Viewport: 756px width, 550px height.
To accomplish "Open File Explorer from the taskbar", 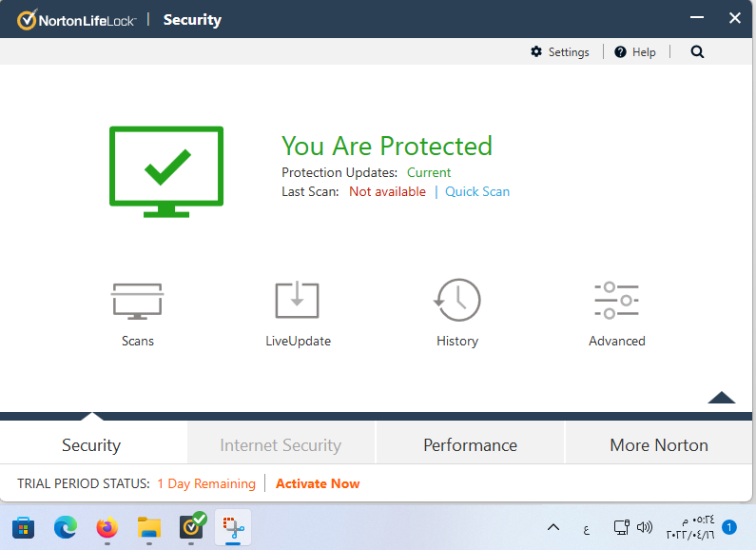I will [x=149, y=528].
